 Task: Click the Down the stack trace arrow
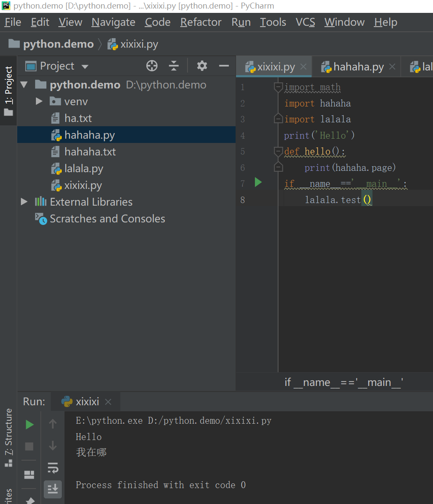click(53, 446)
